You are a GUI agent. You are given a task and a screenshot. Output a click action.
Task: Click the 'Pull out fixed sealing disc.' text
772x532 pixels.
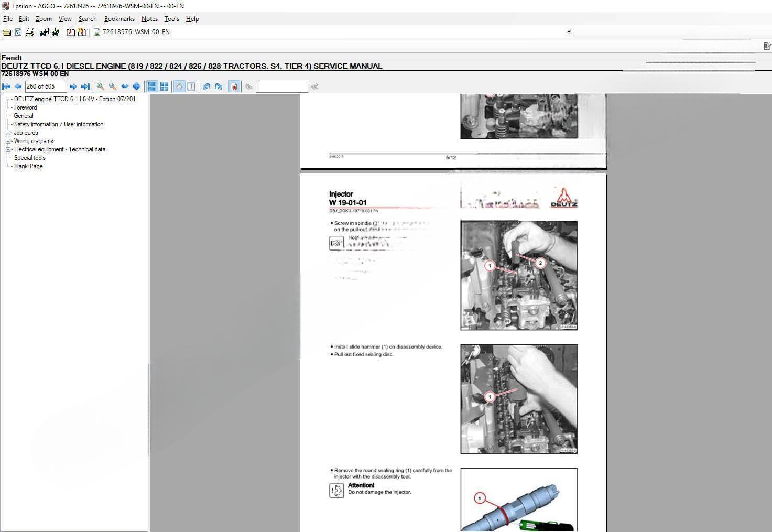pos(364,354)
